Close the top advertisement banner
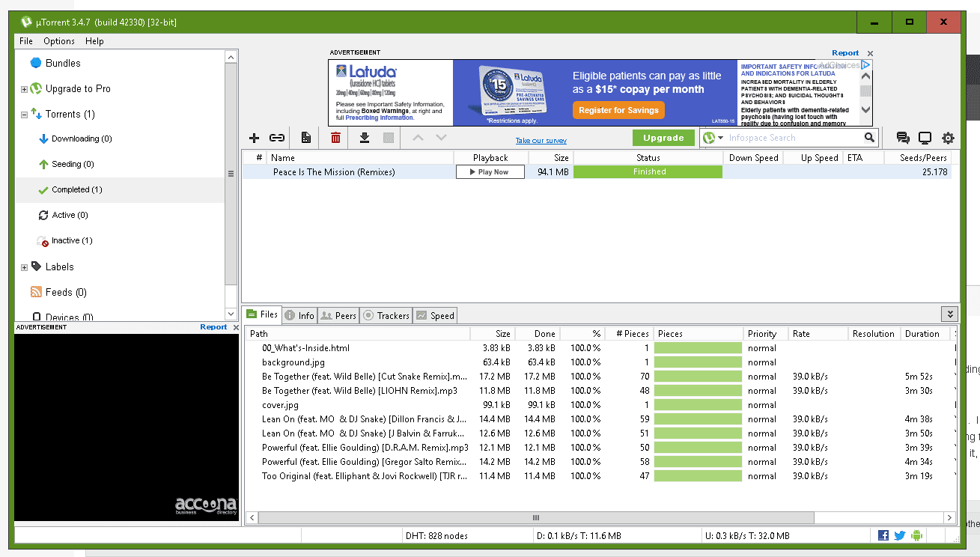The image size is (980, 557). coord(870,54)
